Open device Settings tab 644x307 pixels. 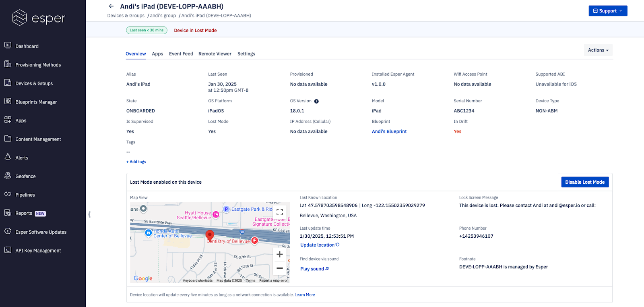pos(246,54)
